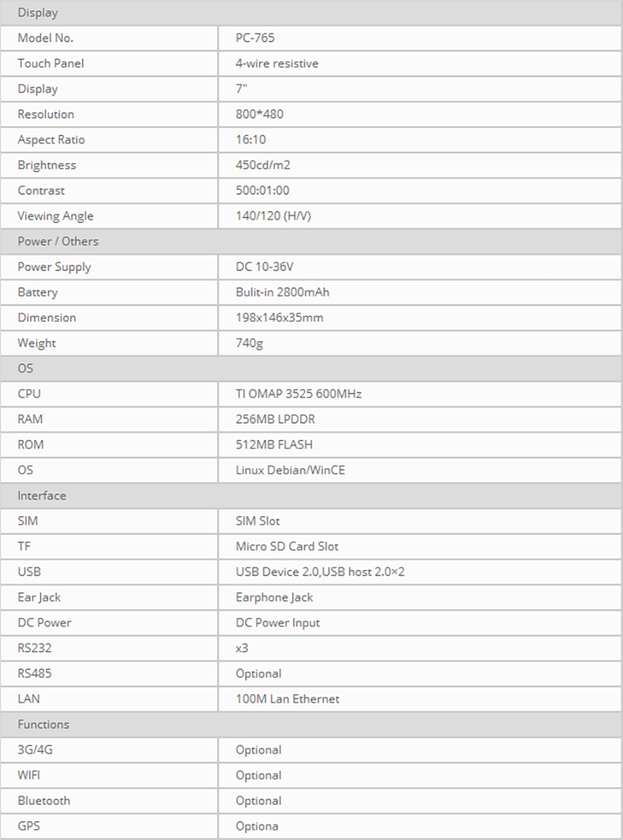Viewport: 623px width, 840px height.
Task: Click the Interface section header
Action: click(x=42, y=495)
